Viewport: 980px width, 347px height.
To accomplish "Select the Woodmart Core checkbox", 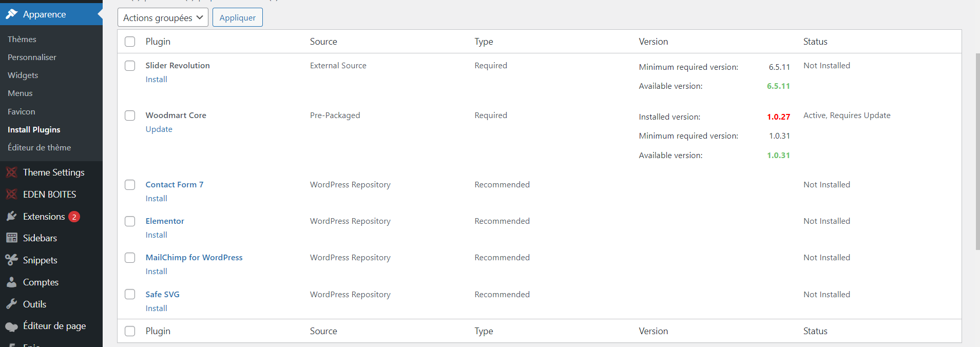I will [130, 115].
